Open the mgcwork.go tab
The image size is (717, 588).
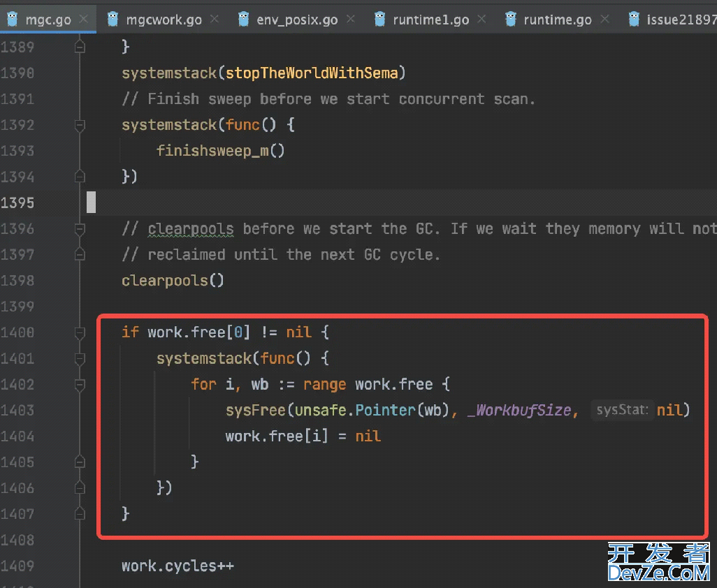[164, 20]
